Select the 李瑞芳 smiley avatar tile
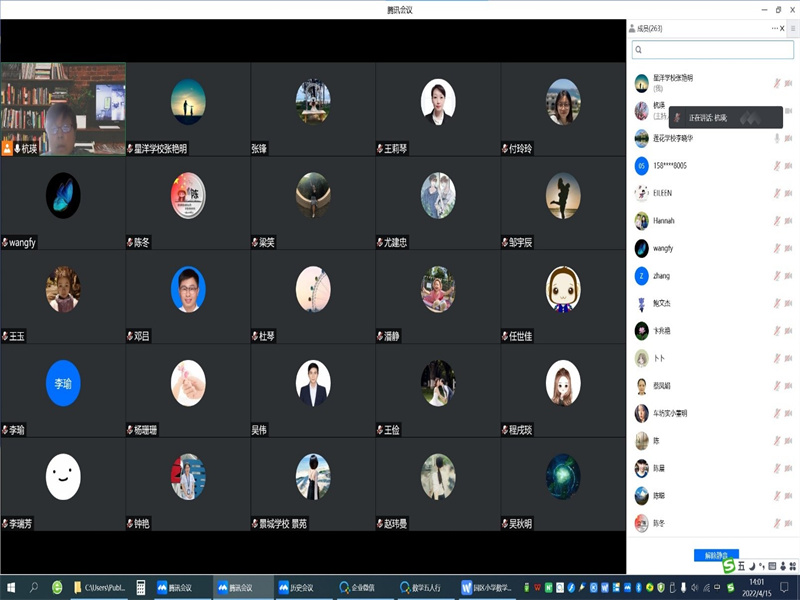 (63, 485)
